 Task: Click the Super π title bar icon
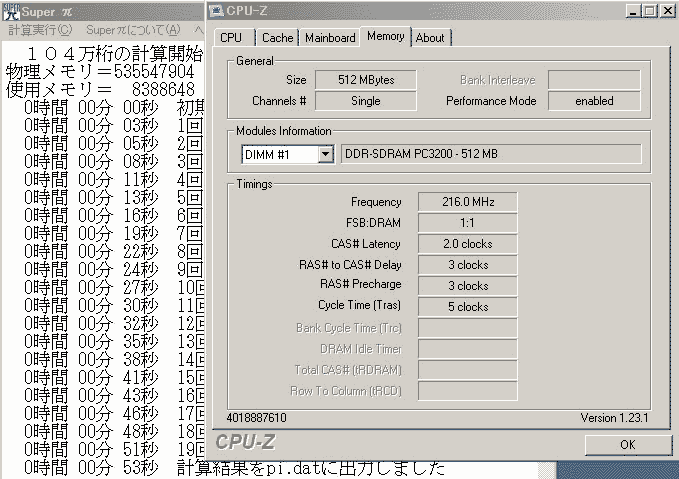point(11,11)
